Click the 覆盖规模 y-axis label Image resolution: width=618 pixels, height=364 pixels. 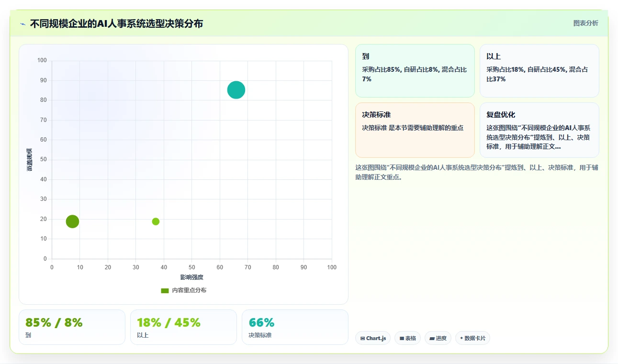(29, 160)
